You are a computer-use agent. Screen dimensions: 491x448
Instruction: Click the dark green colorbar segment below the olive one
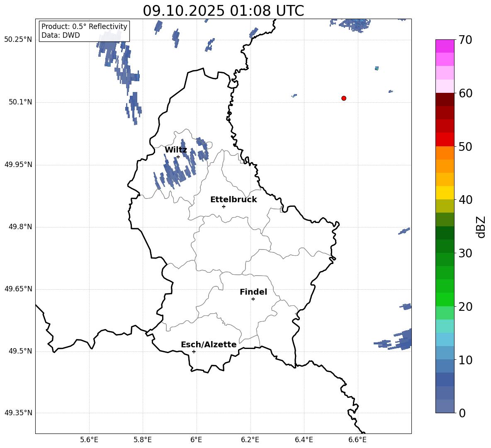coord(445,233)
